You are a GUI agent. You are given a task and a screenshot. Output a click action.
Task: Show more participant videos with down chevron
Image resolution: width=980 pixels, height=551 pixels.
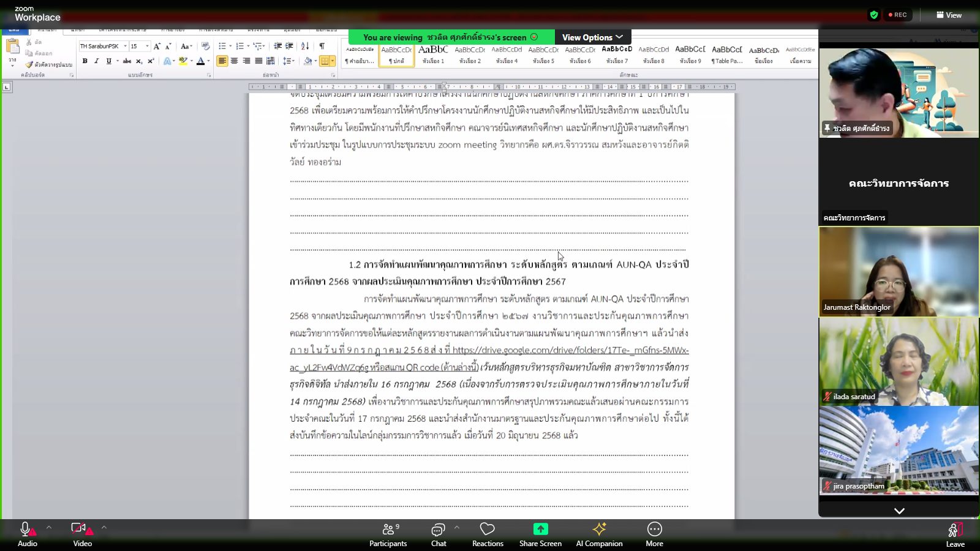[x=899, y=511]
